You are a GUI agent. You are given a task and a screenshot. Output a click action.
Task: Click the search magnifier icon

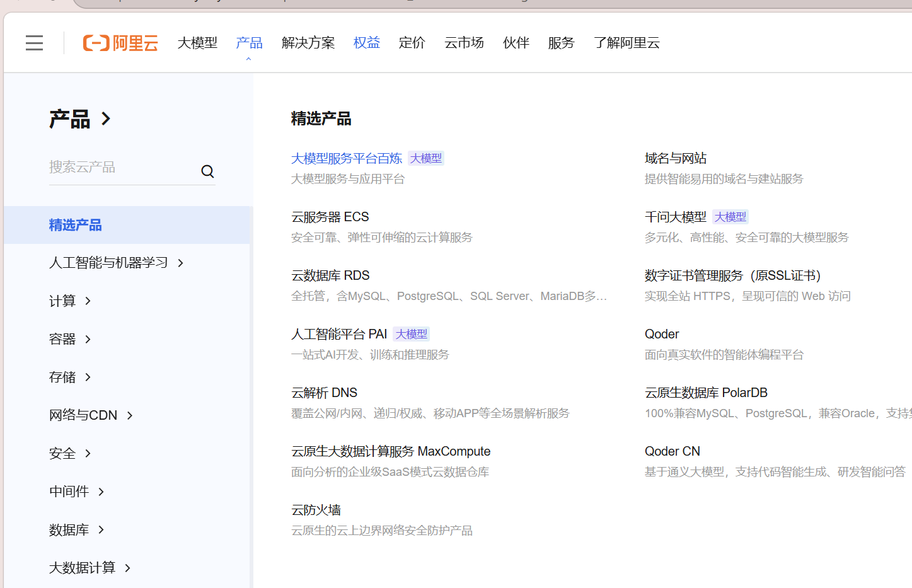point(207,171)
